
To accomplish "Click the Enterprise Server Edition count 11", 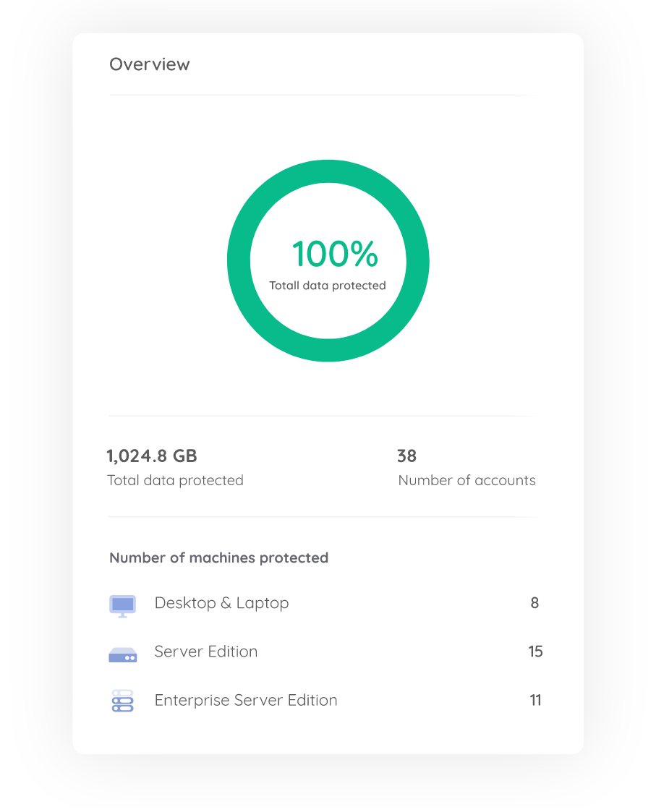I will (x=535, y=700).
